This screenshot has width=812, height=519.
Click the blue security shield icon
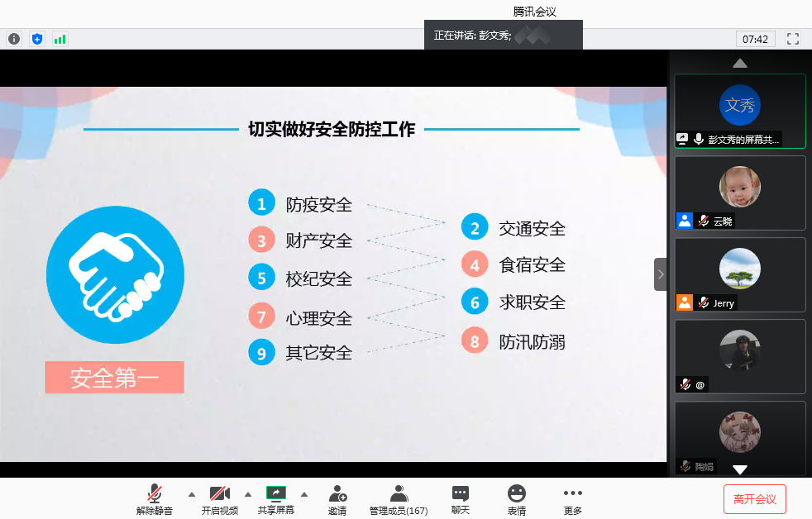click(x=36, y=39)
